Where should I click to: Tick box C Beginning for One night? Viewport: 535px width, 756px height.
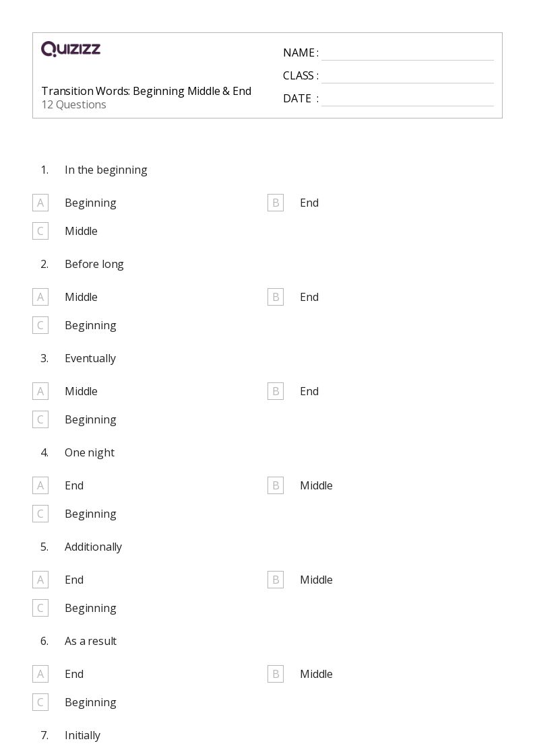40,514
